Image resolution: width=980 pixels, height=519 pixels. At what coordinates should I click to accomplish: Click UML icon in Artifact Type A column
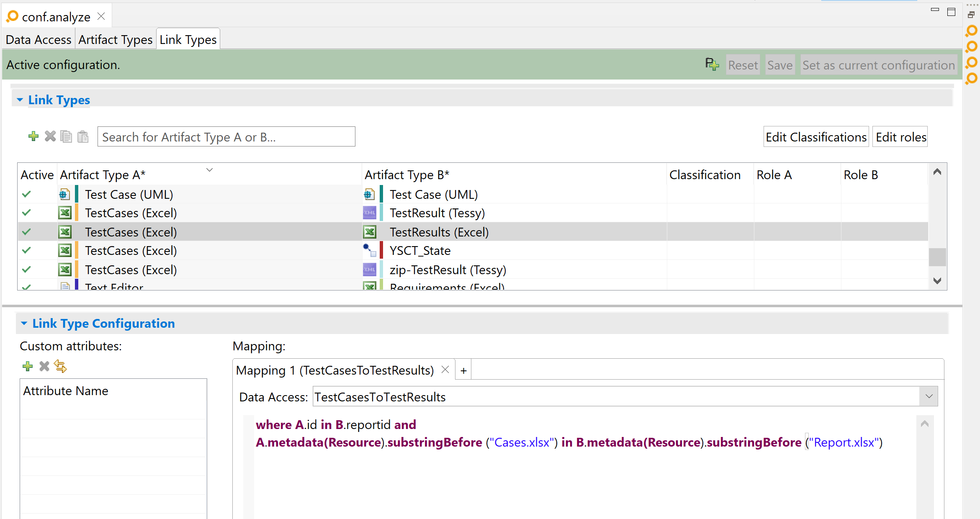point(64,194)
